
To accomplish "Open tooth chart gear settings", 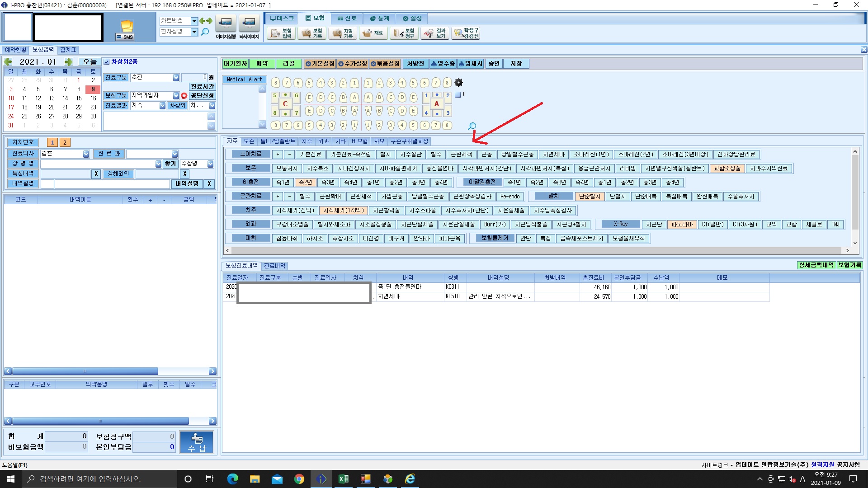I will pos(458,83).
